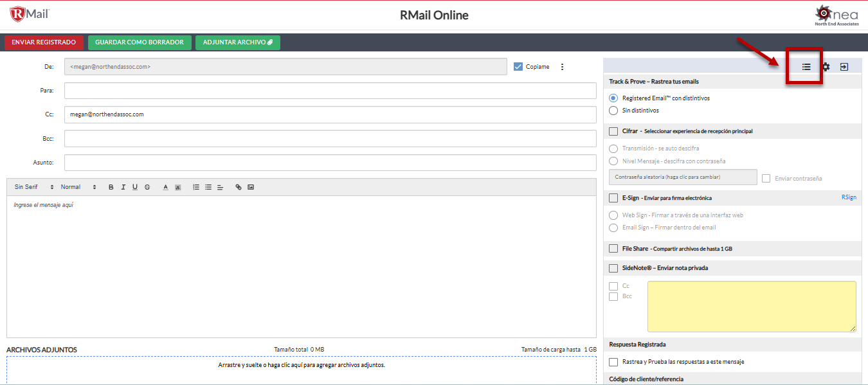Uncheck the Copiame checkbox
The image size is (868, 385).
518,66
